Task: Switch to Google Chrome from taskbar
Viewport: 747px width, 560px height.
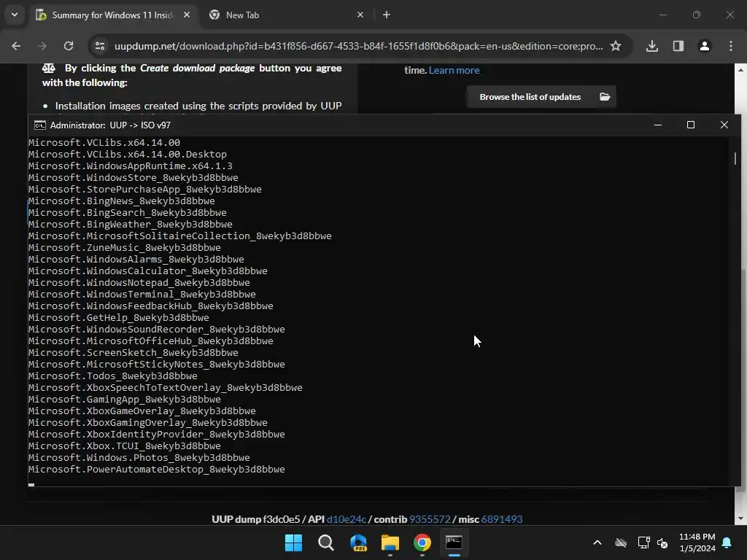Action: click(422, 542)
